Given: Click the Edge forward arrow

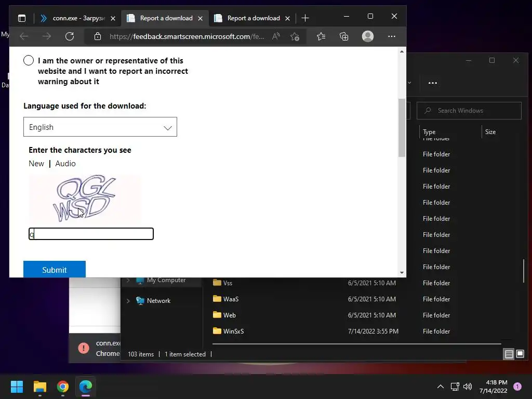Looking at the screenshot, I should [46, 36].
